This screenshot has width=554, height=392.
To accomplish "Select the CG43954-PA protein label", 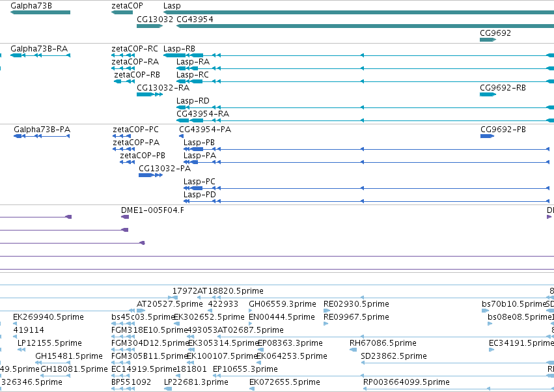I will [205, 130].
